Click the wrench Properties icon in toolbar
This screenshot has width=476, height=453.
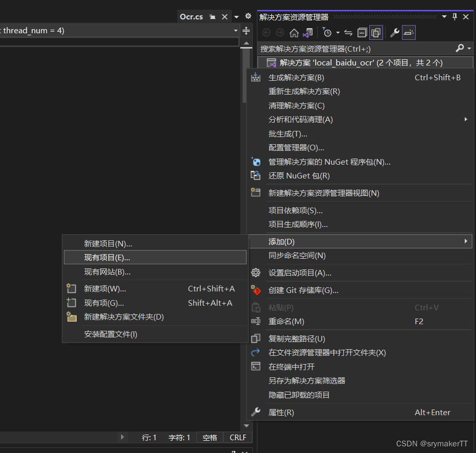click(394, 33)
